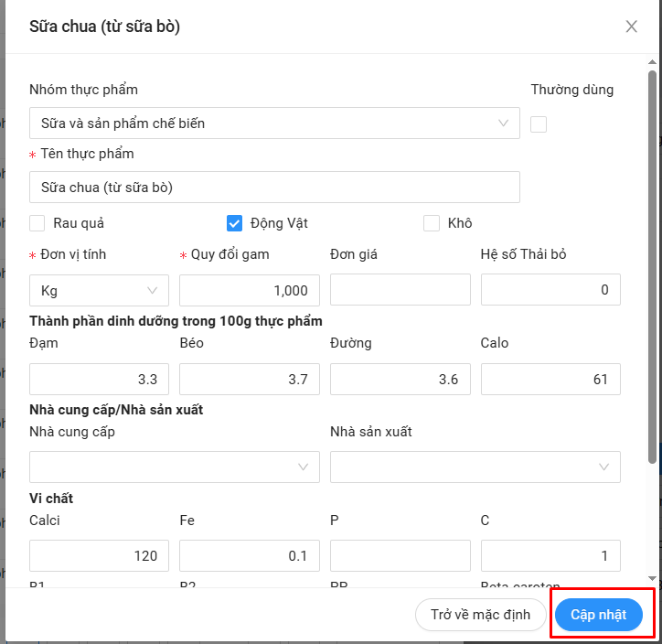Open the Nhà sản xuất dropdown

[x=475, y=467]
